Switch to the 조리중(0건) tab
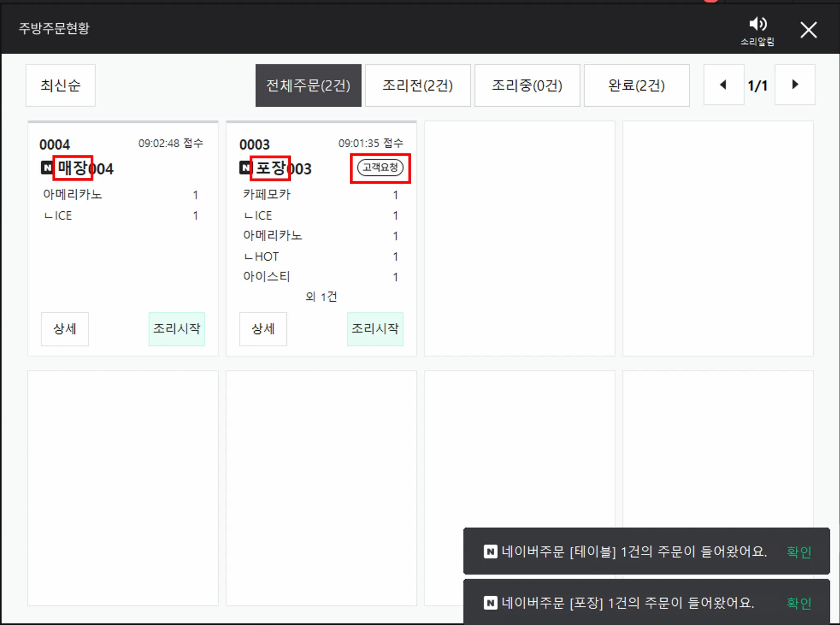840x625 pixels. [x=527, y=85]
